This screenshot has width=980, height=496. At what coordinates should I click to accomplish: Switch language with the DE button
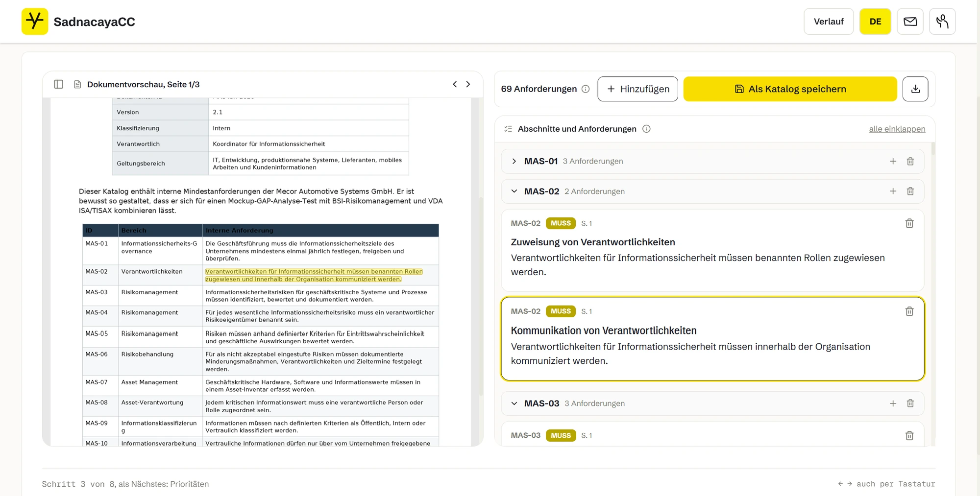tap(875, 22)
